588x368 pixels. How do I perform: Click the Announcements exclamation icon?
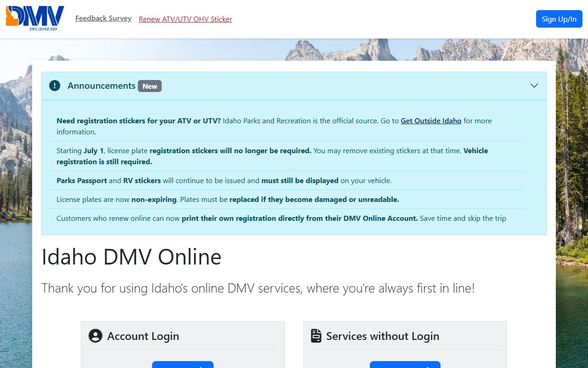55,86
